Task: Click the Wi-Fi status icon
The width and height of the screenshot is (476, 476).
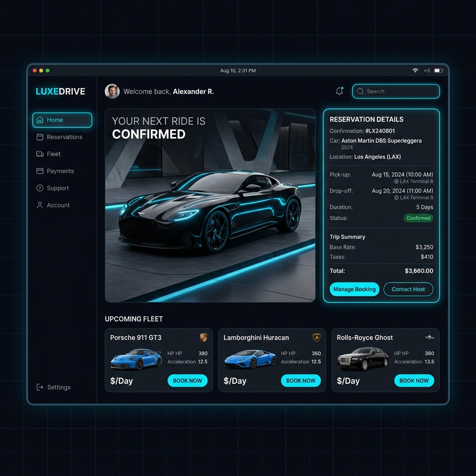Action: click(415, 71)
